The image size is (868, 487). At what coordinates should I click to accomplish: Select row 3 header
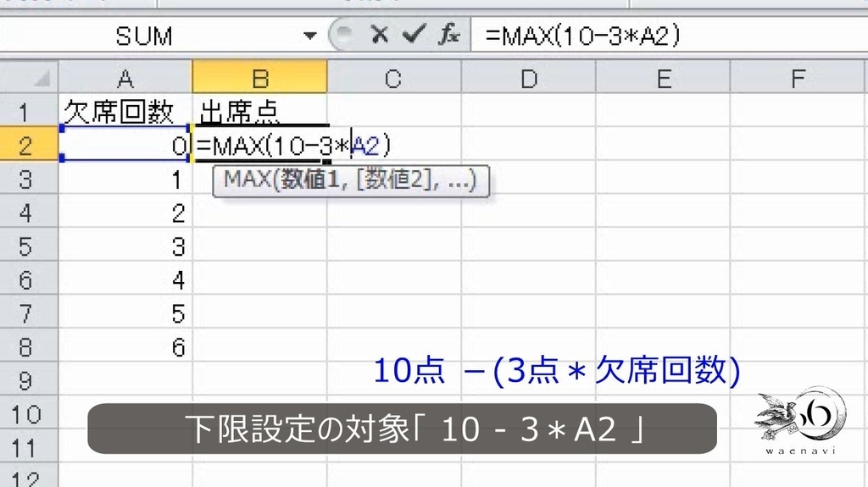(x=29, y=178)
